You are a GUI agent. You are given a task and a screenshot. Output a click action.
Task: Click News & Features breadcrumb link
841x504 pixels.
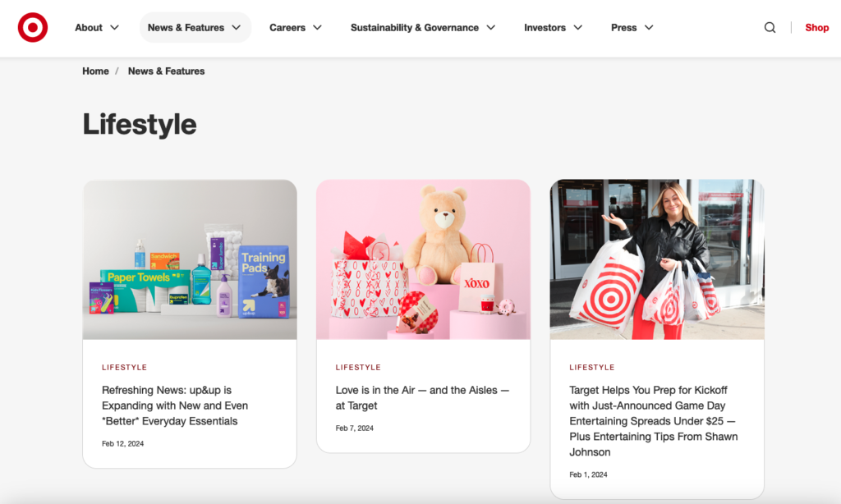(x=166, y=71)
